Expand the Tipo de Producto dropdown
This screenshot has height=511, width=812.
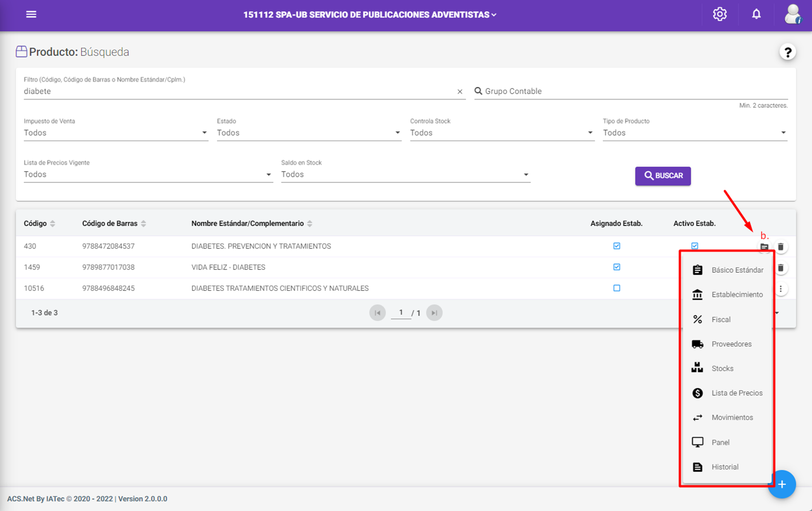tap(695, 133)
